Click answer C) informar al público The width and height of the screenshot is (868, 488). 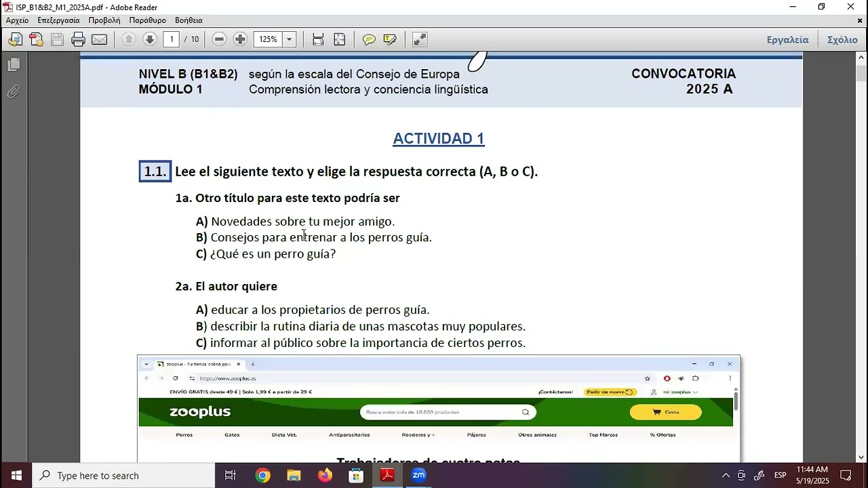360,343
